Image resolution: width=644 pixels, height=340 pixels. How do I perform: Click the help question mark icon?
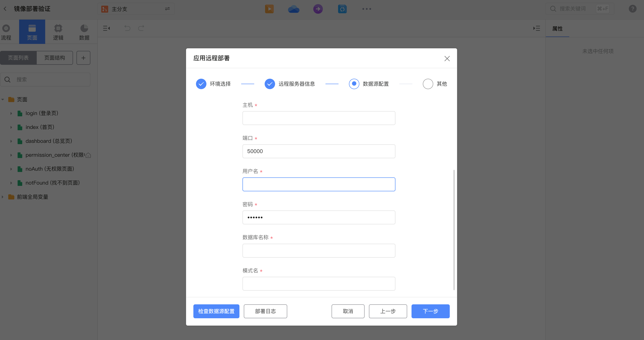(632, 9)
